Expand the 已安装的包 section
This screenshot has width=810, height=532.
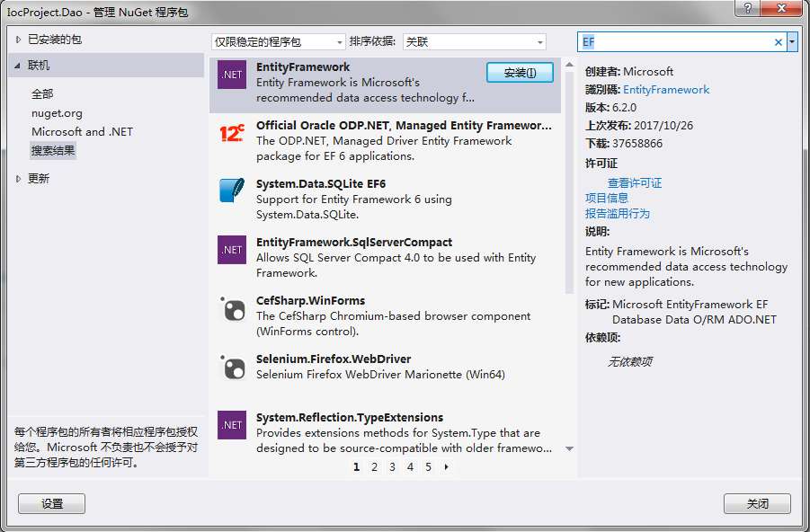pos(18,40)
